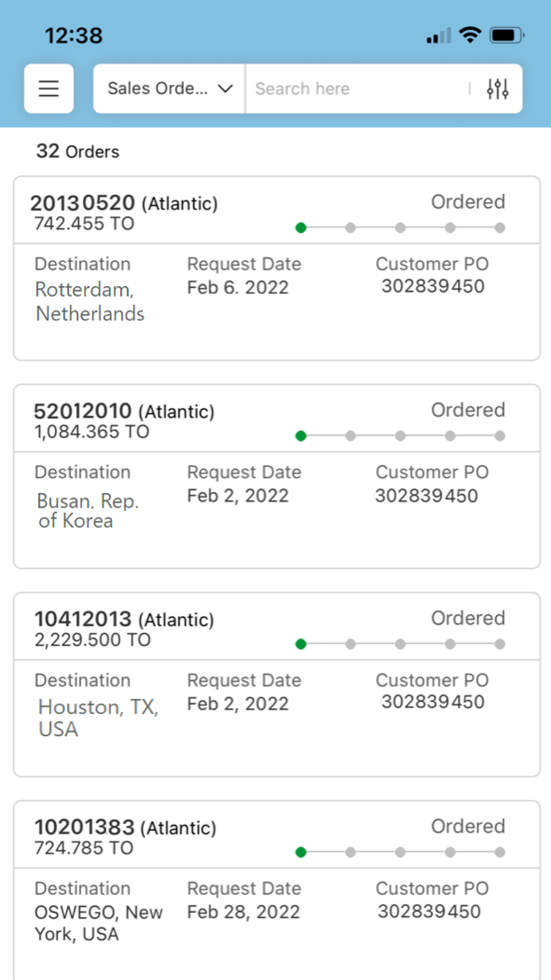Open the search filter settings icon
551x980 pixels.
[x=497, y=89]
